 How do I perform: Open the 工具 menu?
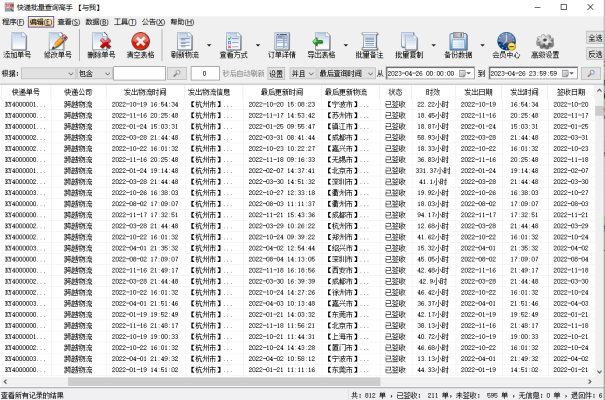[x=125, y=20]
